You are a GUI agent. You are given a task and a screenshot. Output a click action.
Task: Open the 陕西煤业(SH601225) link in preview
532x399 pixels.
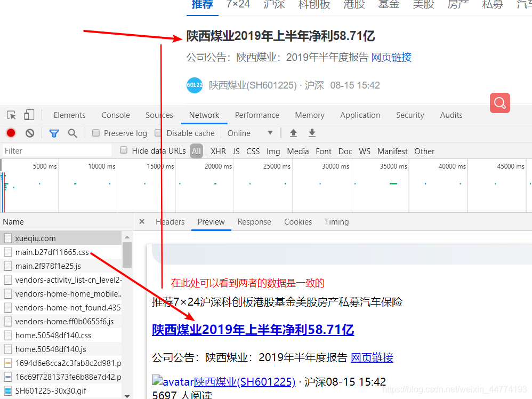(245, 382)
